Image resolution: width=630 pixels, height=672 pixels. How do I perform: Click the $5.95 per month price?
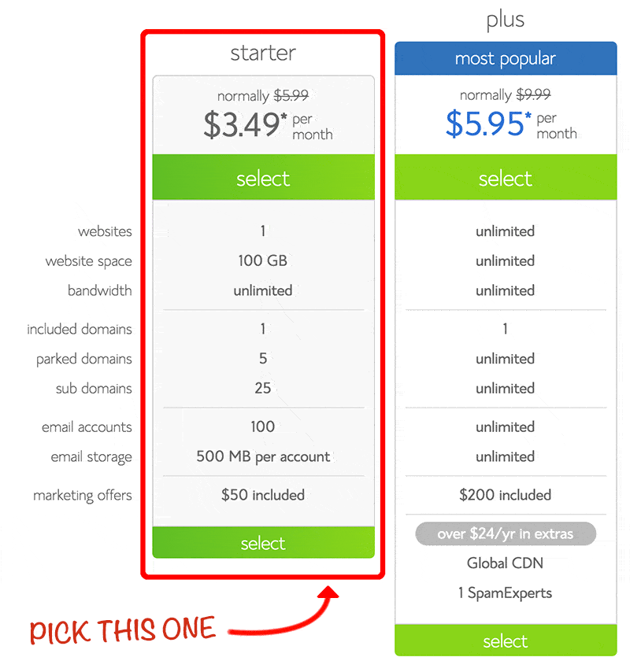[x=511, y=124]
